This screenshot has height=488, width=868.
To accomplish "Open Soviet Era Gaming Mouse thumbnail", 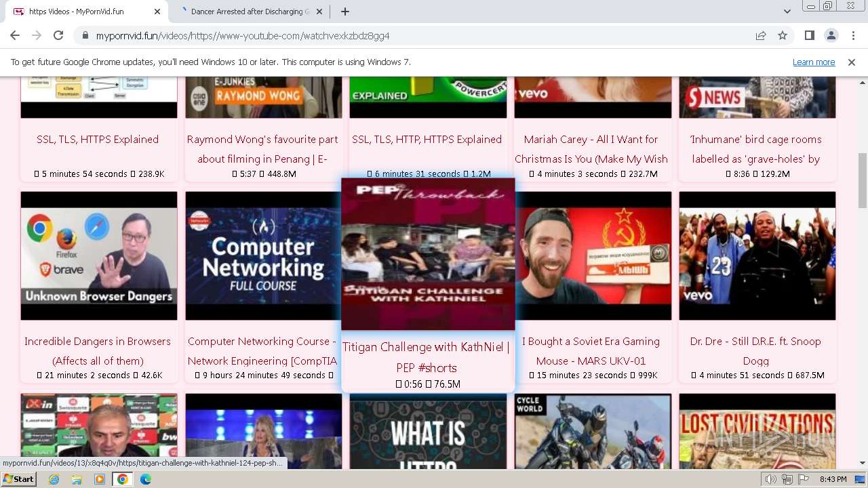I will [593, 256].
